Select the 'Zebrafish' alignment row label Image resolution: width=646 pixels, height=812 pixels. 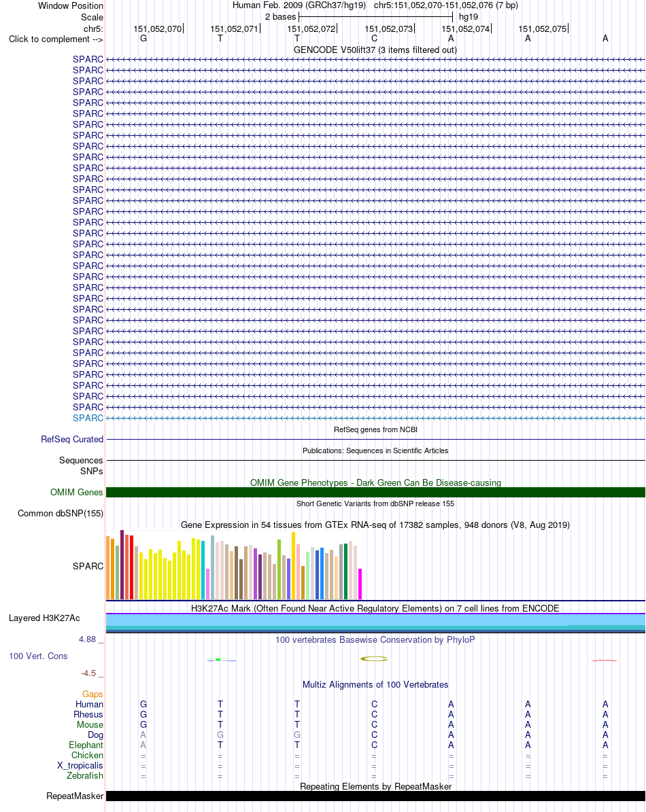(x=85, y=776)
